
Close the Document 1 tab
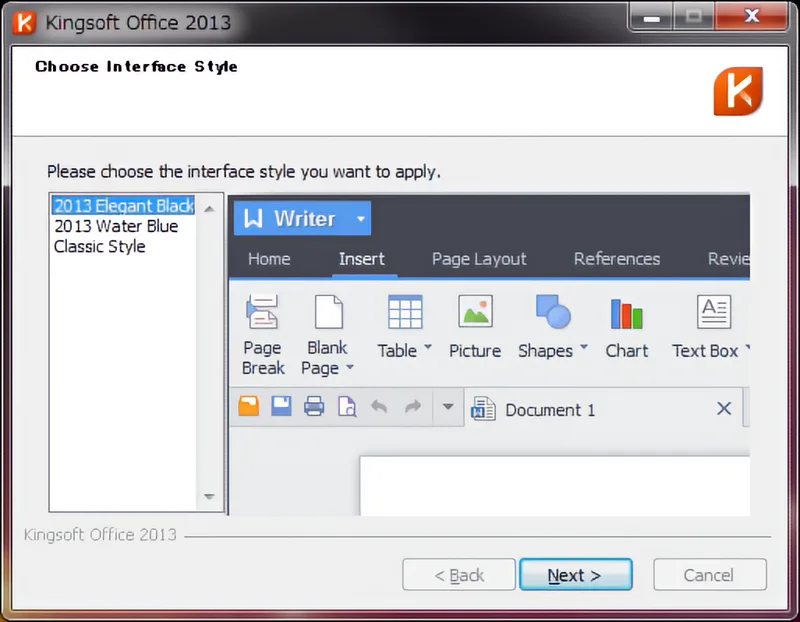(x=724, y=408)
